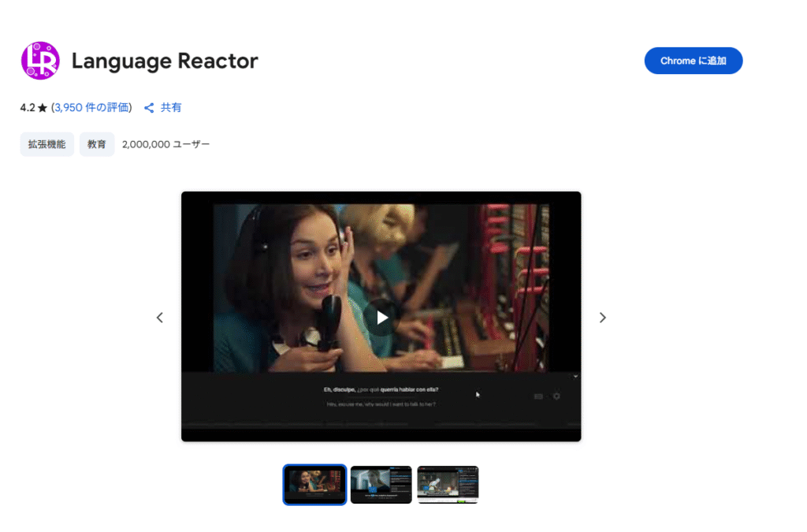Select the first preview thumbnail

pos(314,485)
